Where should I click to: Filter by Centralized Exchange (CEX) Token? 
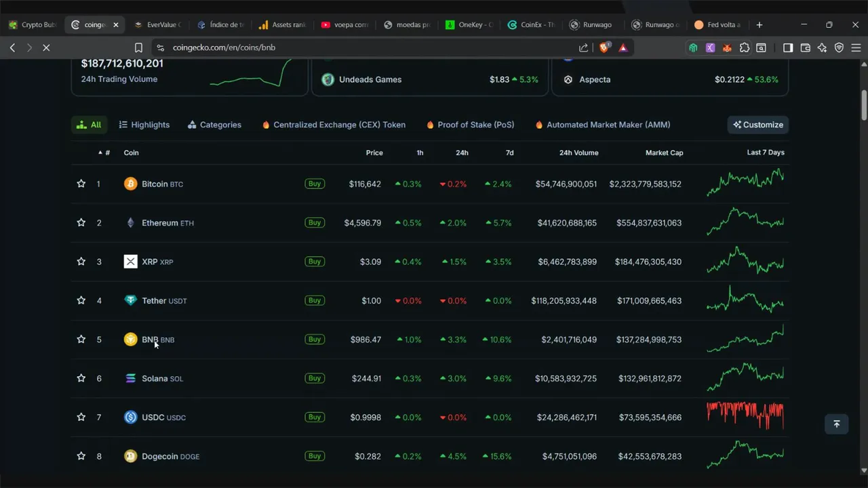pos(334,125)
